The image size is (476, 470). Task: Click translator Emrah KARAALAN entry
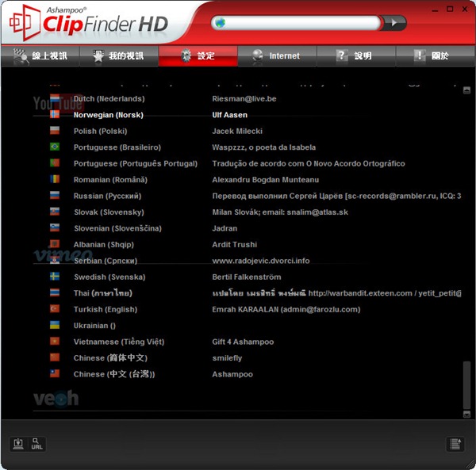point(286,309)
